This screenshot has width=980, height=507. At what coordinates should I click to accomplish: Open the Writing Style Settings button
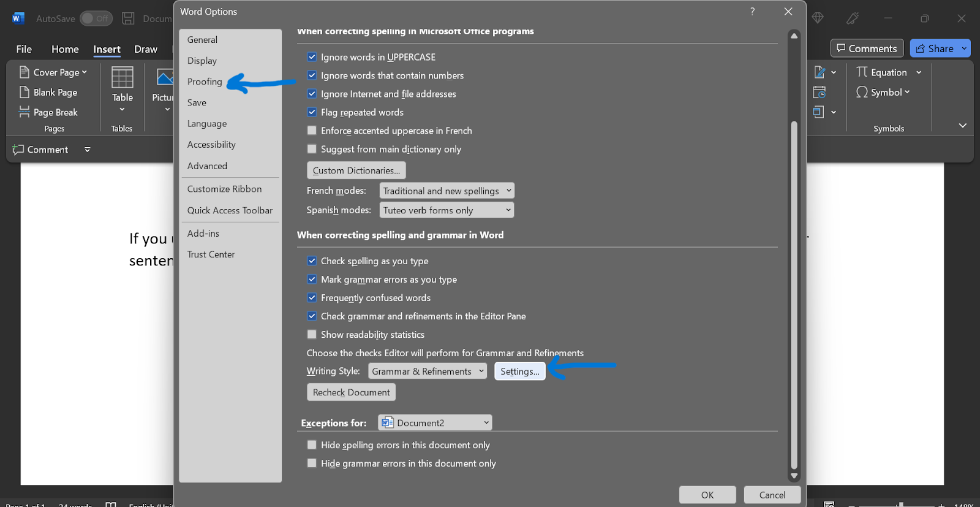pyautogui.click(x=520, y=372)
